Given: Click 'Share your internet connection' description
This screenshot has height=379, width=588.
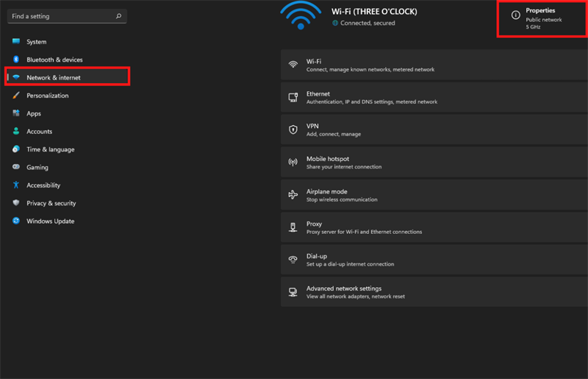Looking at the screenshot, I should click(x=344, y=167).
